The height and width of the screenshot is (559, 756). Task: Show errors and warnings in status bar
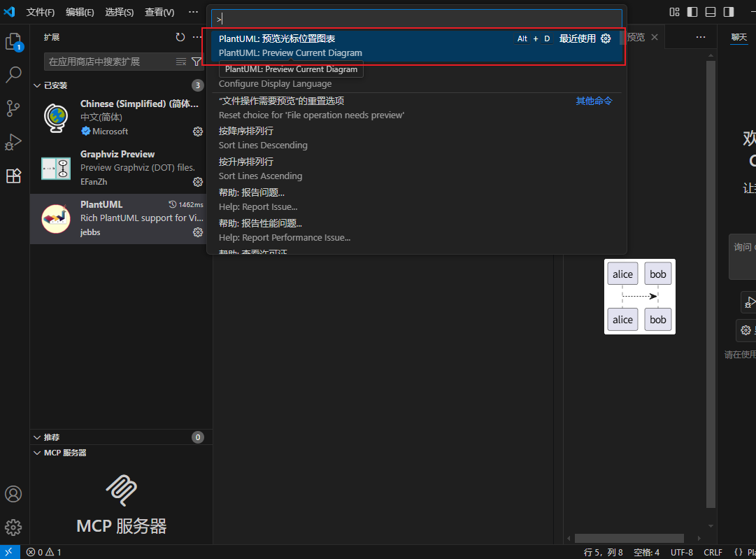pyautogui.click(x=44, y=552)
